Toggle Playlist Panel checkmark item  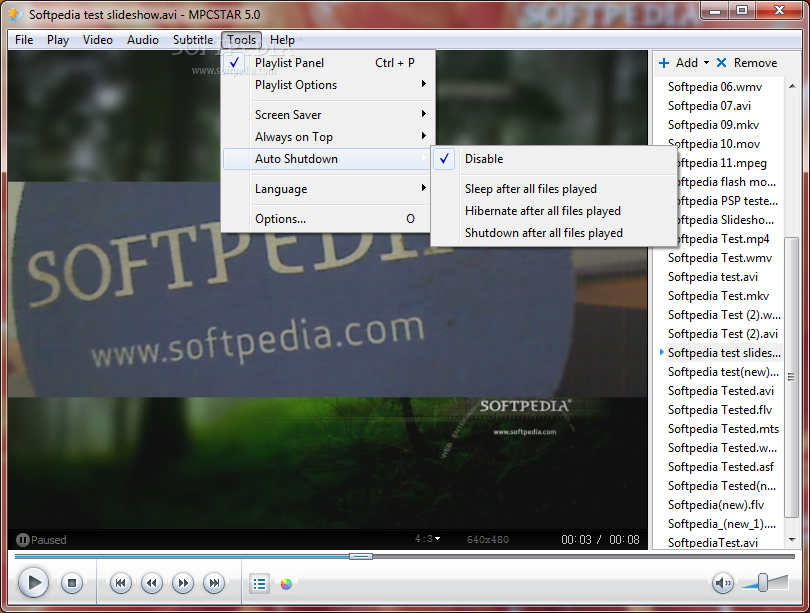[x=328, y=62]
